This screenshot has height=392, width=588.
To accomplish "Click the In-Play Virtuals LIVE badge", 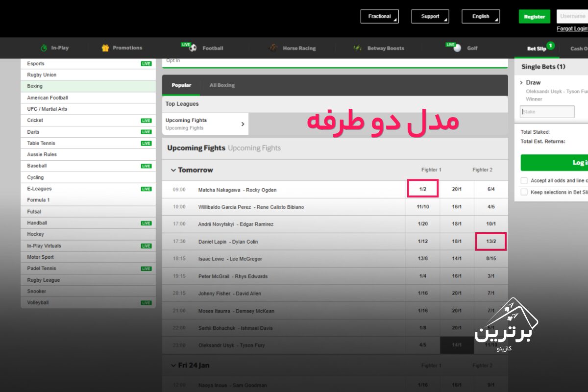I will coord(146,246).
